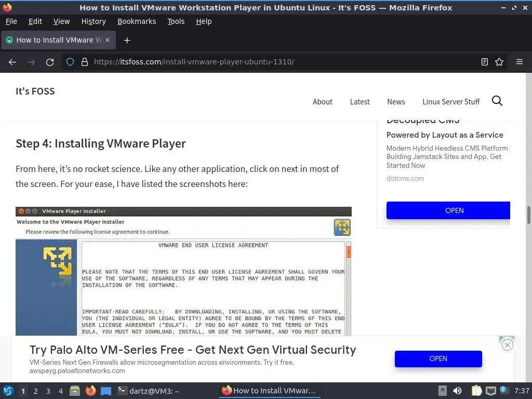Switch to workspace 1
The height and width of the screenshot is (399, 532).
[x=23, y=391]
